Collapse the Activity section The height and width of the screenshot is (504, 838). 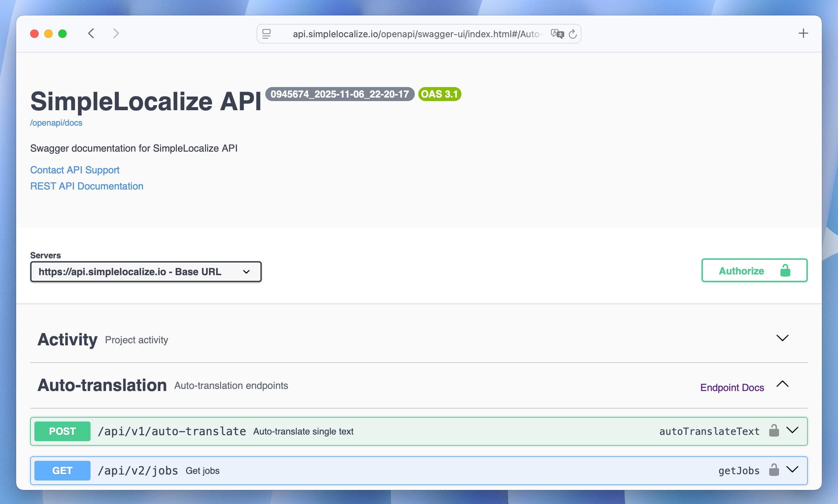click(783, 338)
